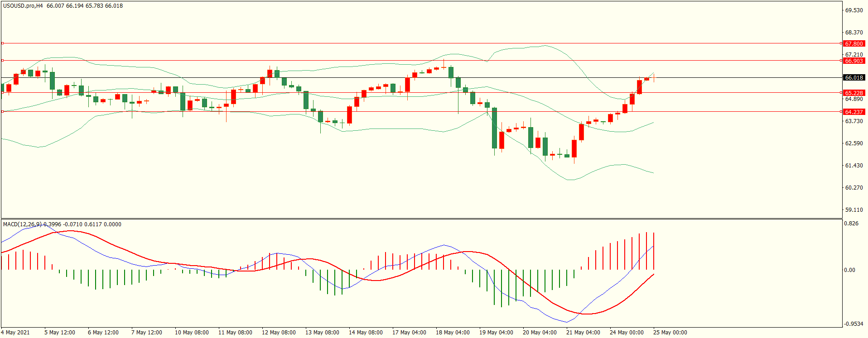This screenshot has width=868, height=338.
Task: Click the 61.430 price axis value
Action: click(854, 166)
